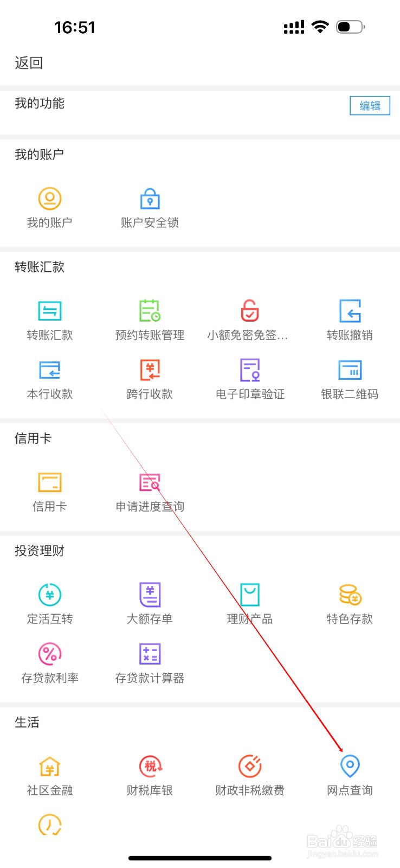
Task: Open the 信用卡 credit card icon
Action: click(50, 482)
